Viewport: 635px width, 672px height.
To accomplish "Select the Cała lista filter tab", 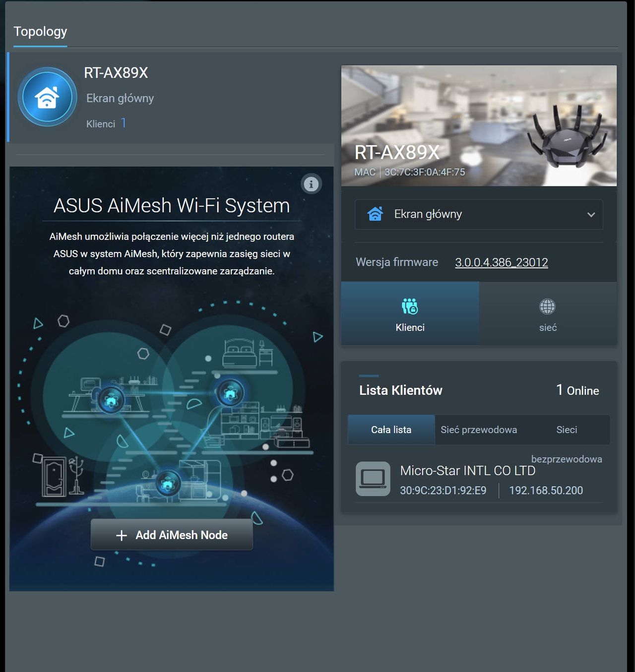I will [x=391, y=429].
